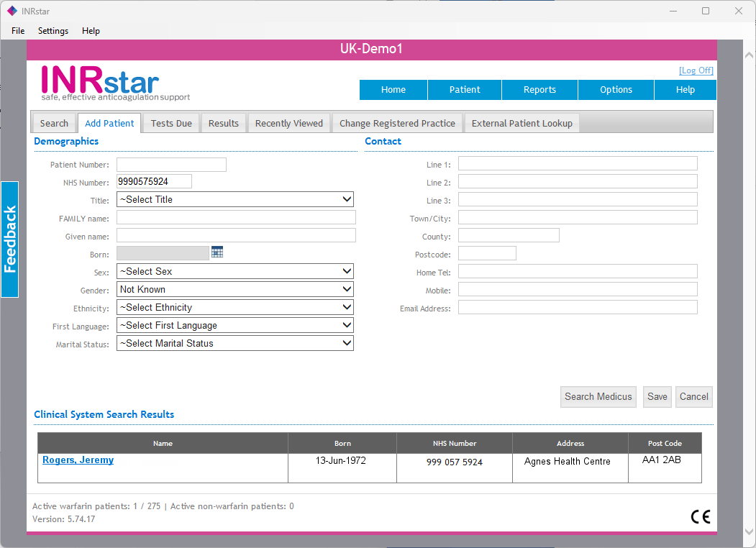
Task: Open the Recently Viewed tab
Action: (288, 124)
